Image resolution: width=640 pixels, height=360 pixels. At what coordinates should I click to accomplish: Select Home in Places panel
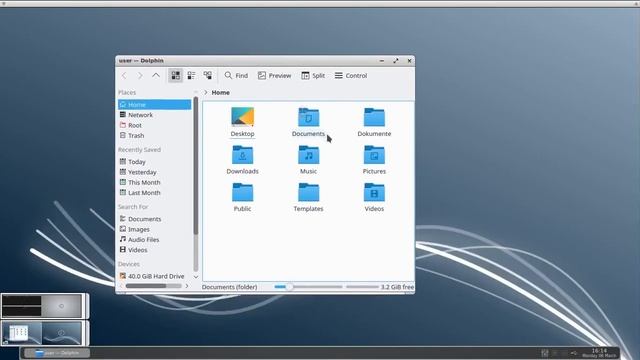(x=154, y=104)
